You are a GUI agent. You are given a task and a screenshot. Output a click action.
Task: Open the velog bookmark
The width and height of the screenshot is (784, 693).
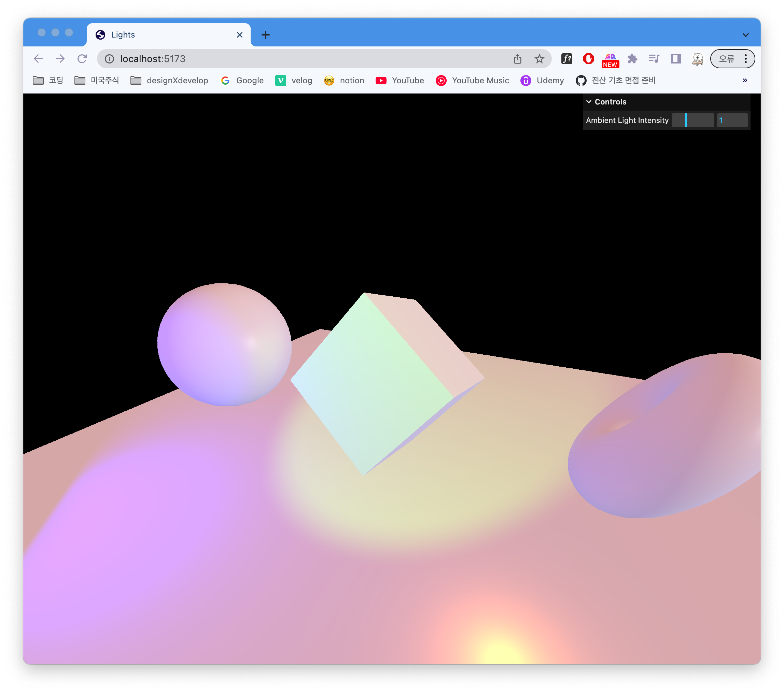(294, 80)
